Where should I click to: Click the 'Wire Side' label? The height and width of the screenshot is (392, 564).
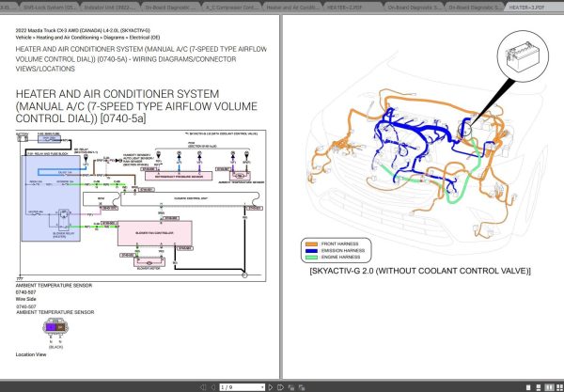tap(25, 299)
